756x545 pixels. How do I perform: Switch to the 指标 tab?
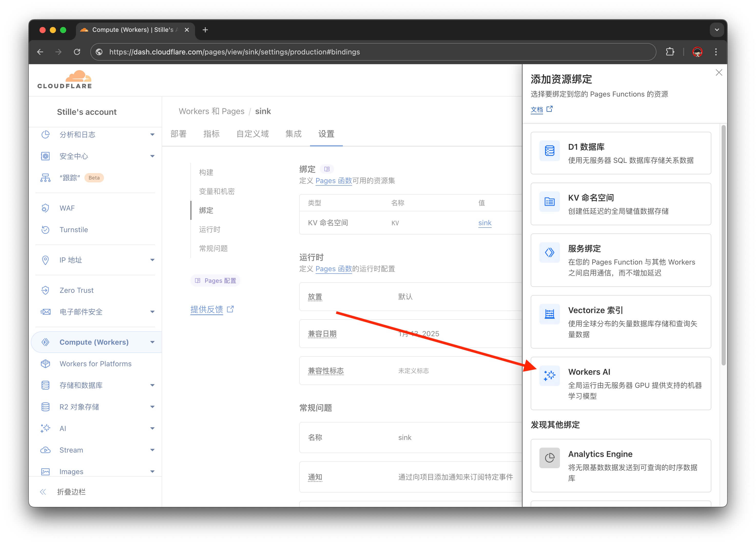(x=211, y=134)
